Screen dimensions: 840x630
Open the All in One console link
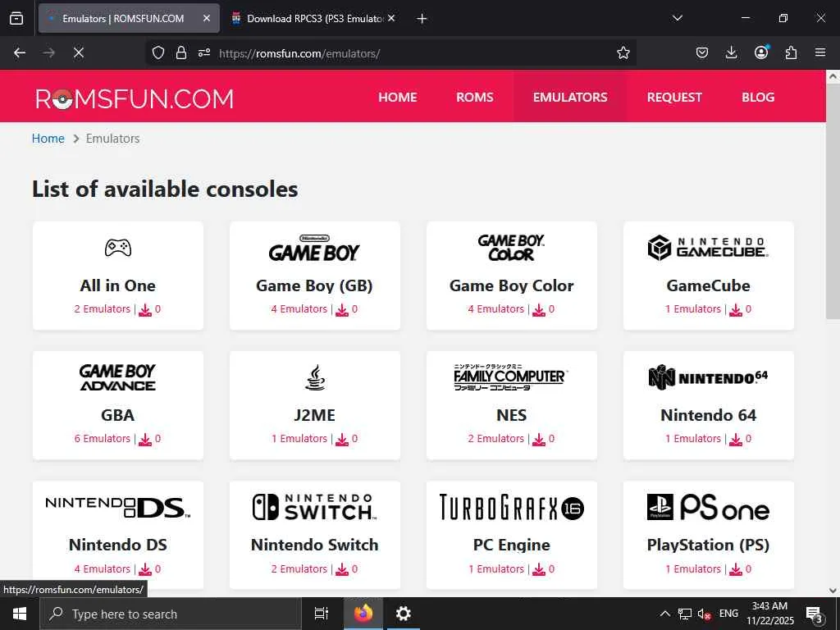pyautogui.click(x=118, y=285)
